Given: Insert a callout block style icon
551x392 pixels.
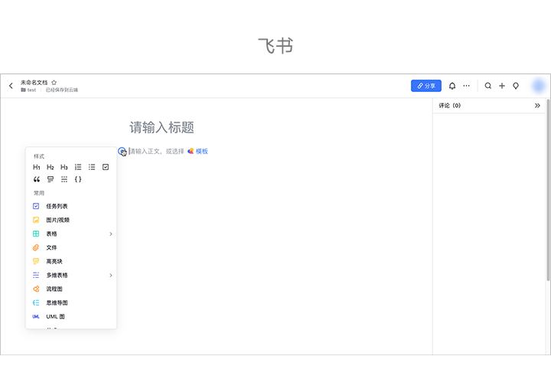Looking at the screenshot, I should tap(51, 179).
